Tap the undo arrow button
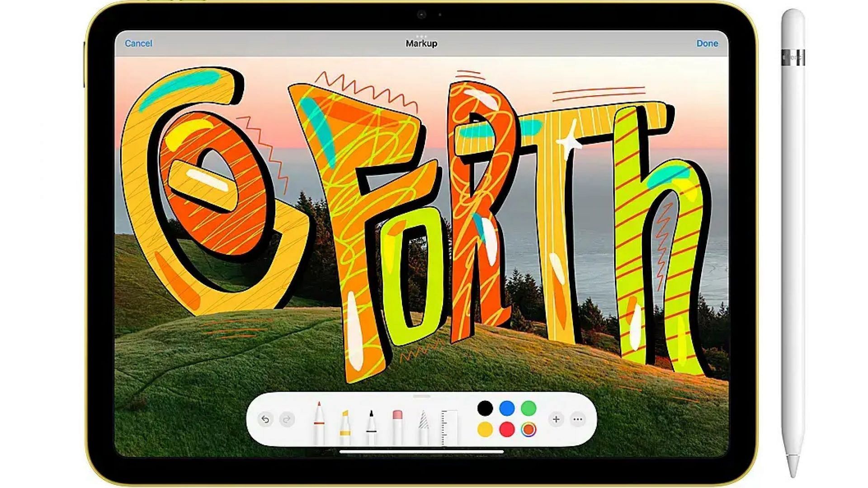868x488 pixels. [x=265, y=420]
